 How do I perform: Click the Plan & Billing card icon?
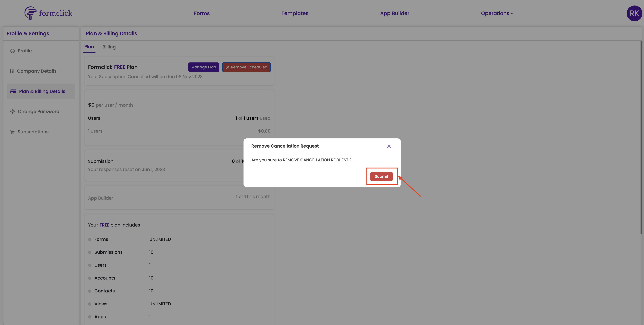pos(13,92)
